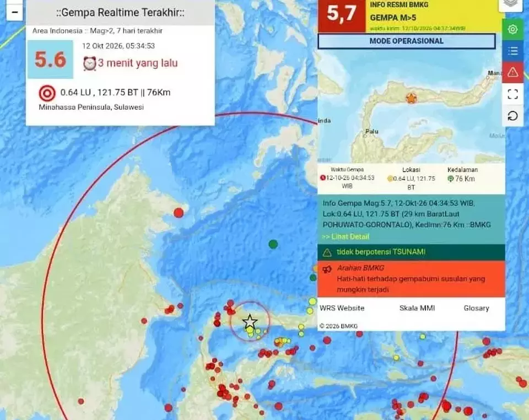Open the blue earthquake list icon
This screenshot has width=529, height=420.
pyautogui.click(x=512, y=51)
